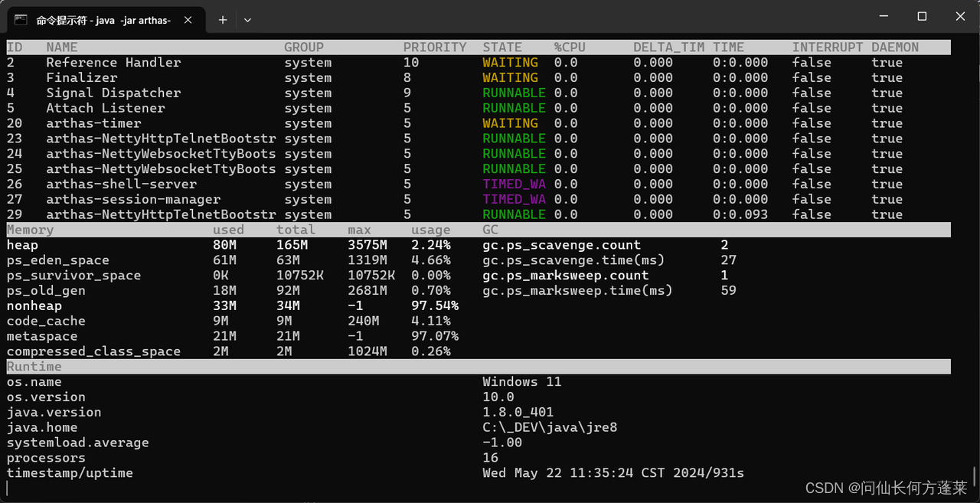This screenshot has width=980, height=503.
Task: Click the heap max value 3575M
Action: click(367, 245)
